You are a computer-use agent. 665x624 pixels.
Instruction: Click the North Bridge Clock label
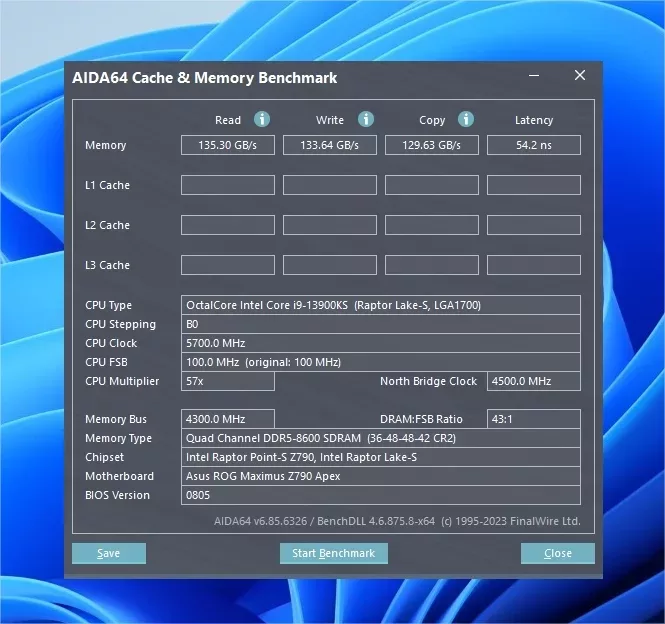coord(428,381)
